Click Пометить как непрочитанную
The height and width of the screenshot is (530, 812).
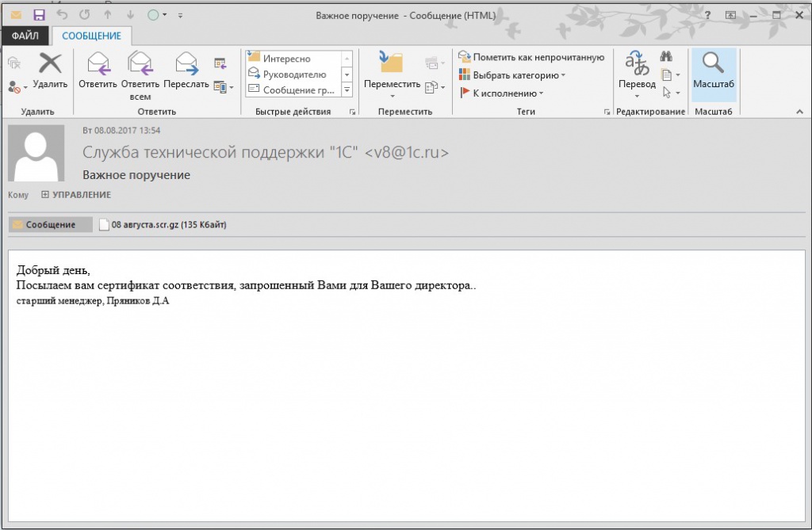point(531,57)
